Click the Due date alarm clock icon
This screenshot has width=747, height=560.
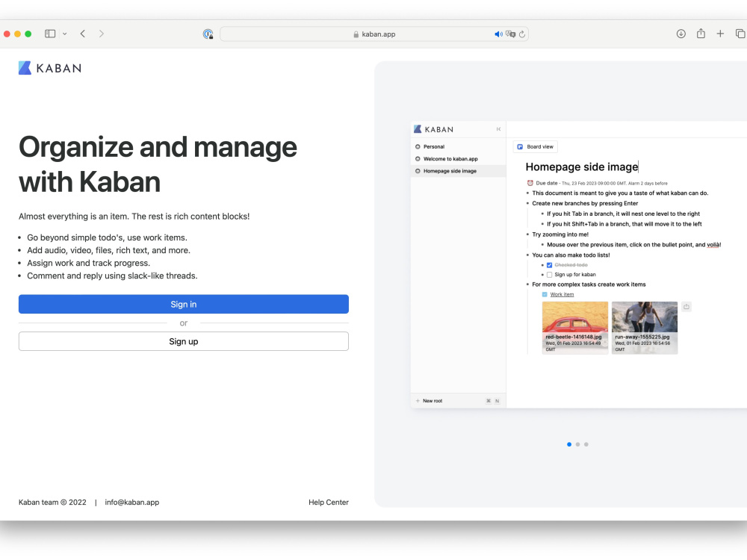530,183
